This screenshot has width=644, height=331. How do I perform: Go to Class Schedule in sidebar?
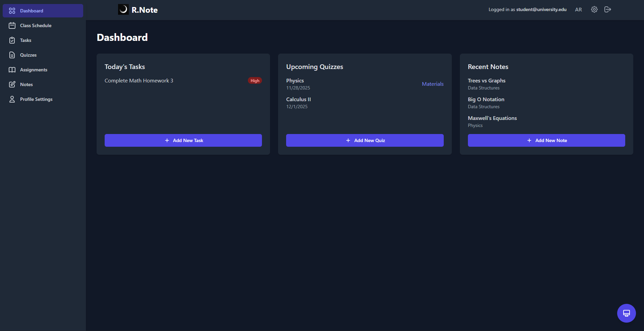pos(43,25)
